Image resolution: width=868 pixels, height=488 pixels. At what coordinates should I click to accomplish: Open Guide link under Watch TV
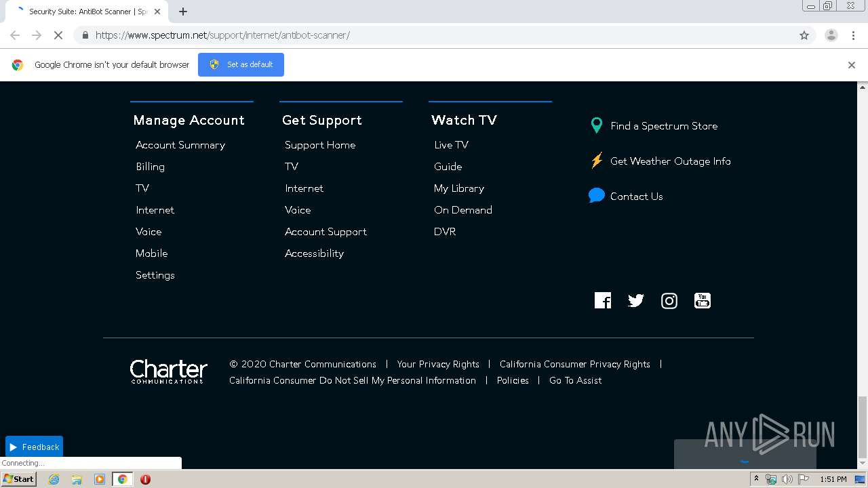coord(448,166)
